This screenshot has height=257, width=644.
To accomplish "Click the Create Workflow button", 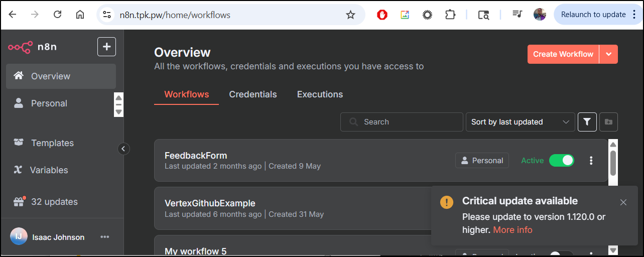I will click(x=563, y=54).
